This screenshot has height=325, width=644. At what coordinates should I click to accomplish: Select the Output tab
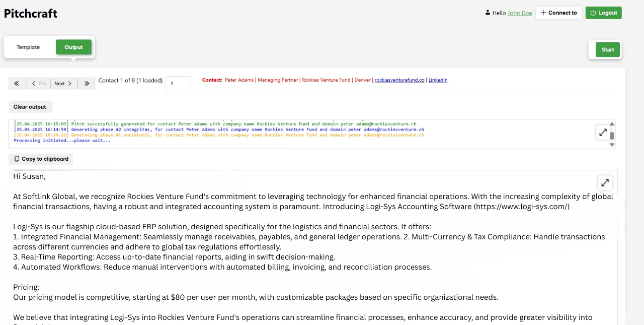coord(73,47)
